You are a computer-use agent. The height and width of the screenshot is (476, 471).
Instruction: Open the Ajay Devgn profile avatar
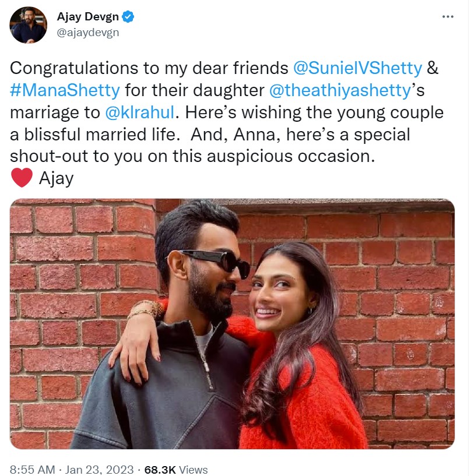pyautogui.click(x=29, y=25)
